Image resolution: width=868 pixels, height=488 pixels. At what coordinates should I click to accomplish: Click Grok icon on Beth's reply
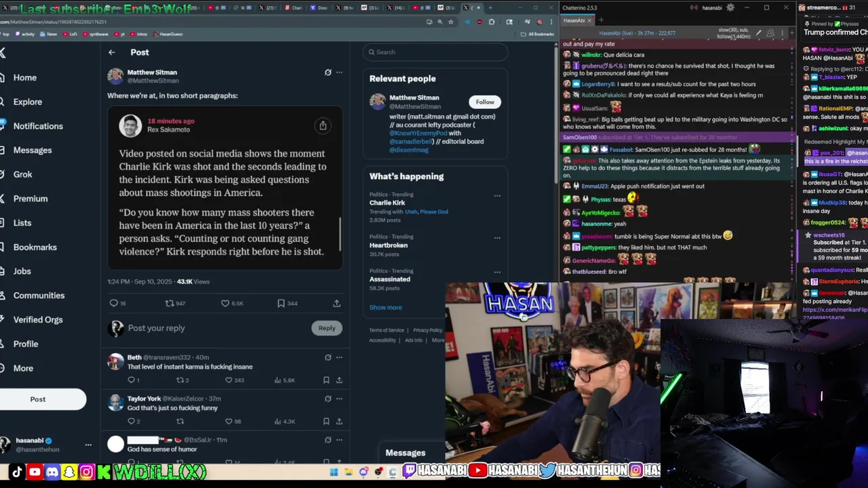(328, 357)
